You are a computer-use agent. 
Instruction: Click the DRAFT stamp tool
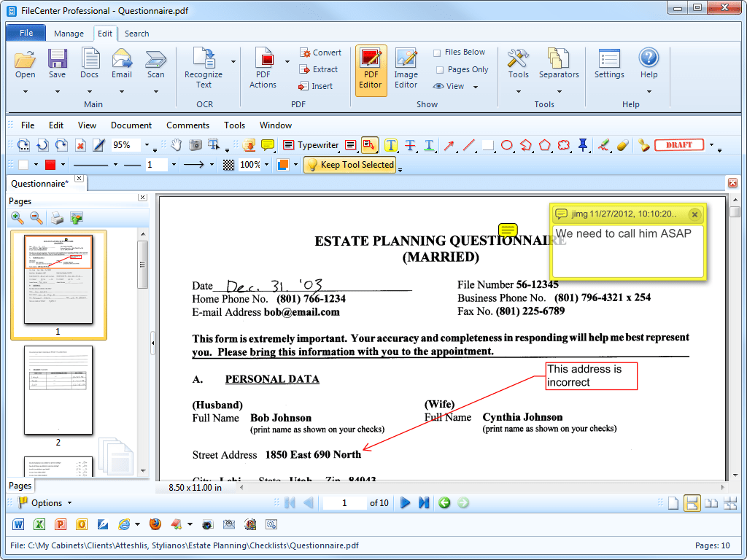(x=678, y=145)
